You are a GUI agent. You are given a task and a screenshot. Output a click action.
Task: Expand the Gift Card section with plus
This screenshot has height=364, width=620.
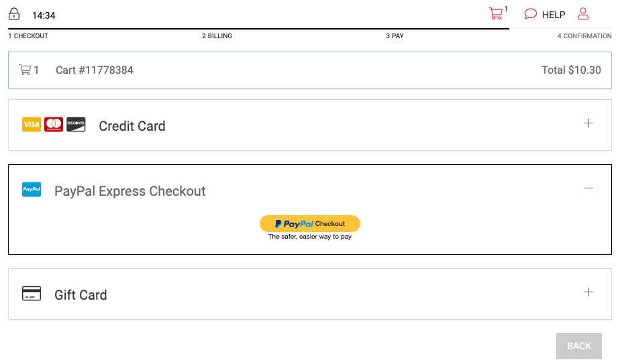(588, 292)
